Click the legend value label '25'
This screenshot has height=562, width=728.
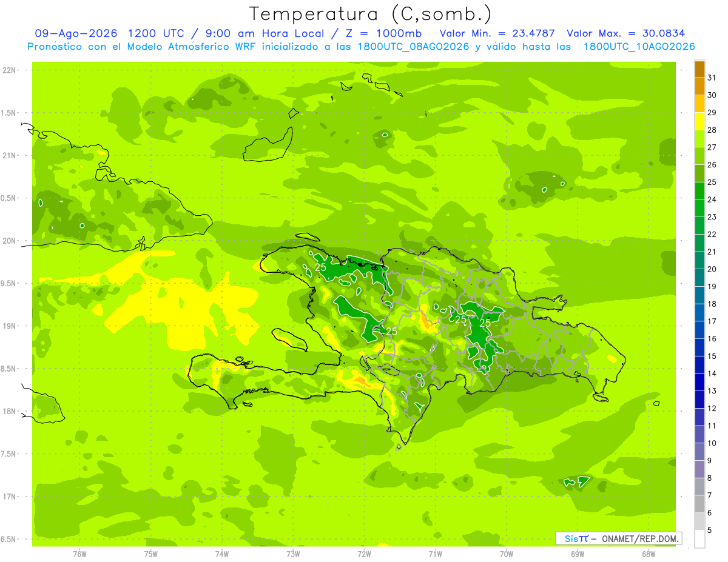click(x=712, y=182)
